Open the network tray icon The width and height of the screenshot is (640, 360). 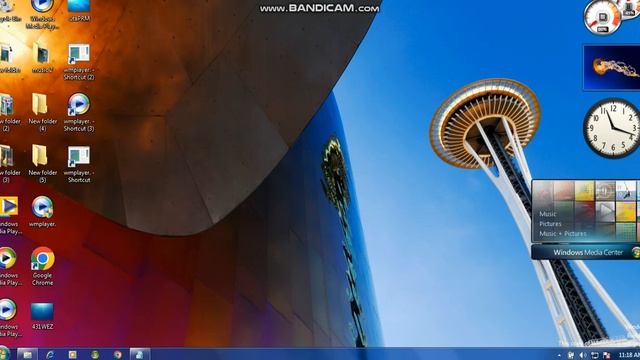595,356
